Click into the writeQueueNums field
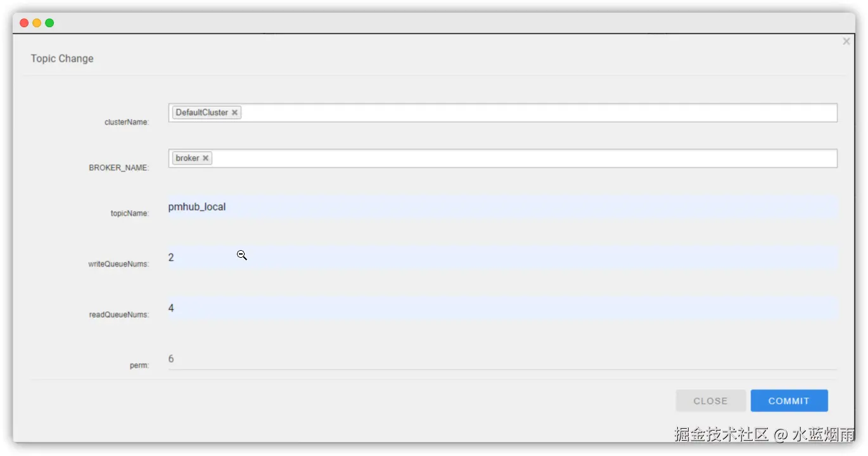Viewport: 868px width, 456px height. click(502, 258)
